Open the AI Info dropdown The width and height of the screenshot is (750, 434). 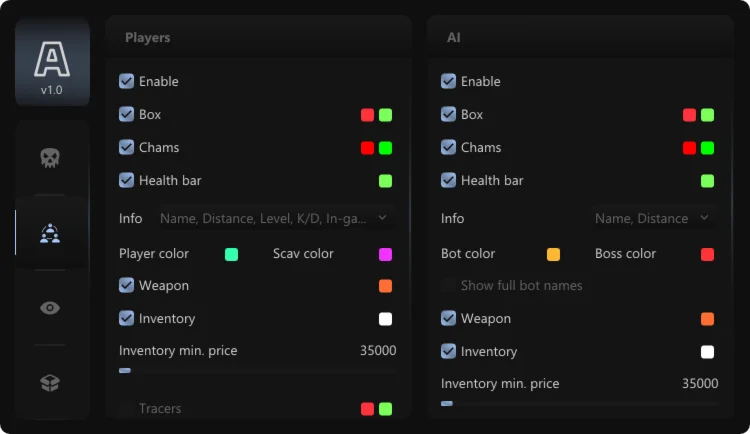point(651,218)
